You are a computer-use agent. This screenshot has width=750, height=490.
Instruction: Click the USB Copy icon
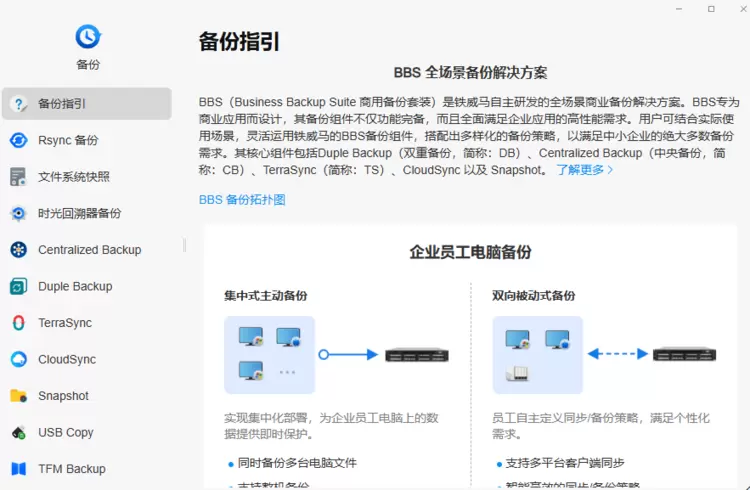pyautogui.click(x=18, y=433)
